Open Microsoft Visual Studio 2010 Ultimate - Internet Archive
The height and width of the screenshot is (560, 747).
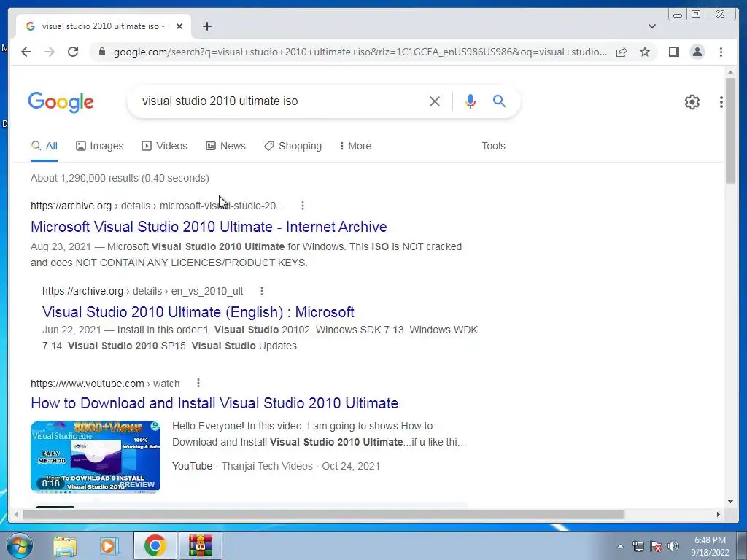[x=209, y=227]
